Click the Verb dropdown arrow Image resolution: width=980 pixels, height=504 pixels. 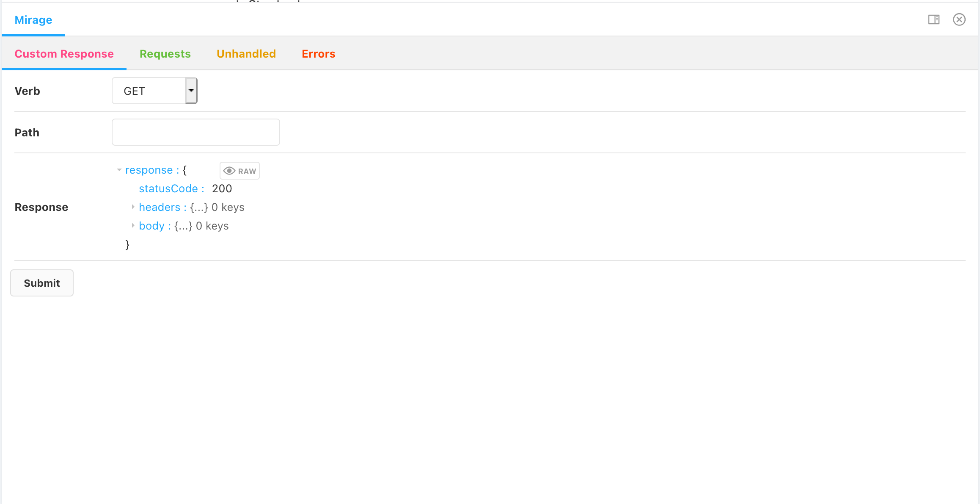point(191,91)
